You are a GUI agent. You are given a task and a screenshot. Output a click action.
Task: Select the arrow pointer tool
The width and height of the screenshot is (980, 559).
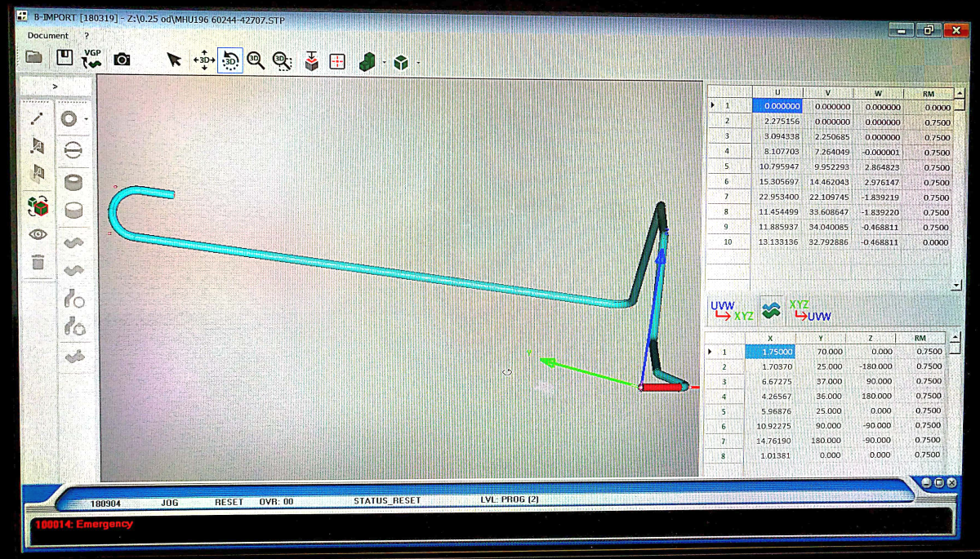174,60
